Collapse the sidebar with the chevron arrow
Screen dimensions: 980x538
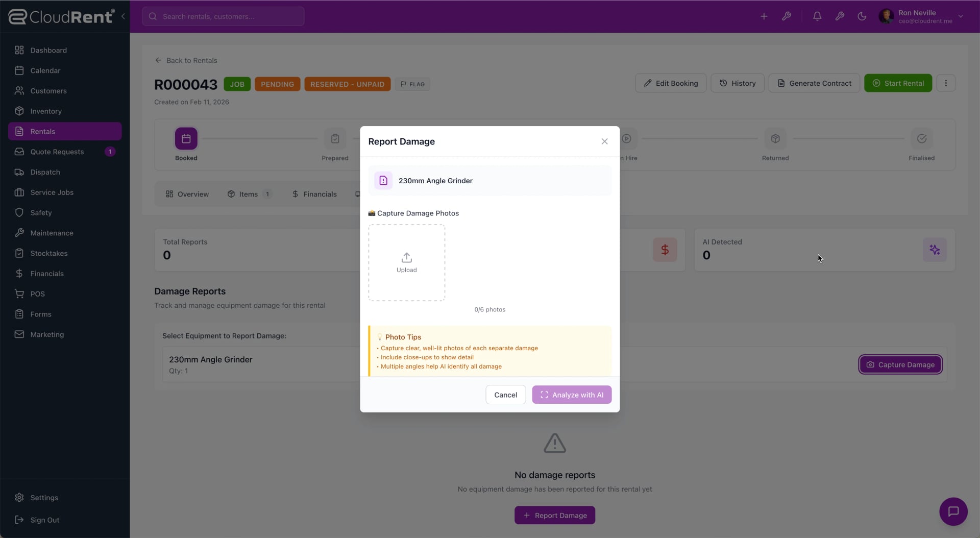tap(123, 16)
